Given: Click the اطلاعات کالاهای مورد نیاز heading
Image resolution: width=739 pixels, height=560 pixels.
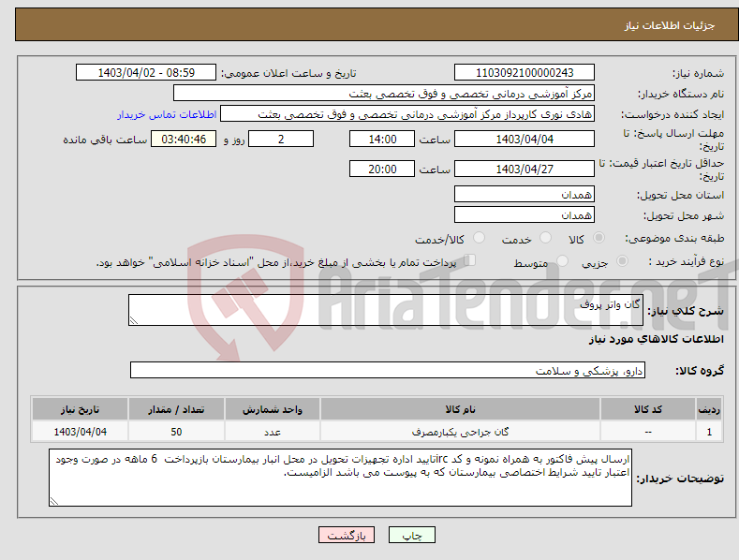Looking at the screenshot, I should tap(656, 339).
